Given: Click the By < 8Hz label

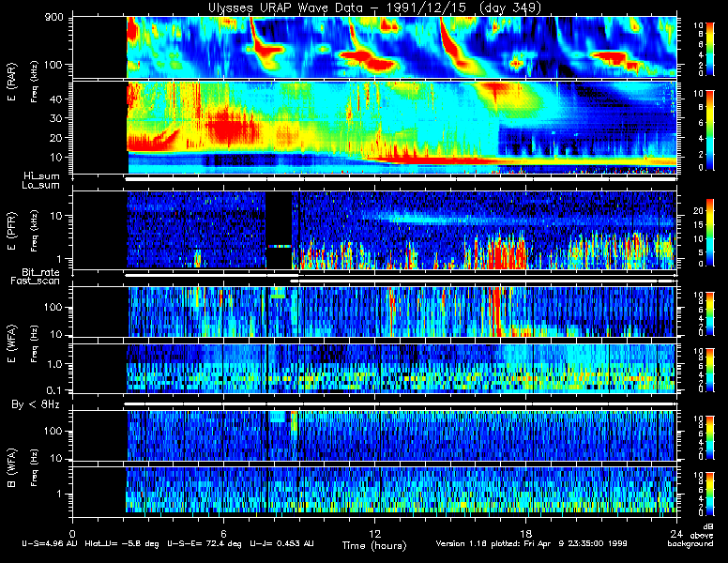Looking at the screenshot, I should click(x=36, y=404).
